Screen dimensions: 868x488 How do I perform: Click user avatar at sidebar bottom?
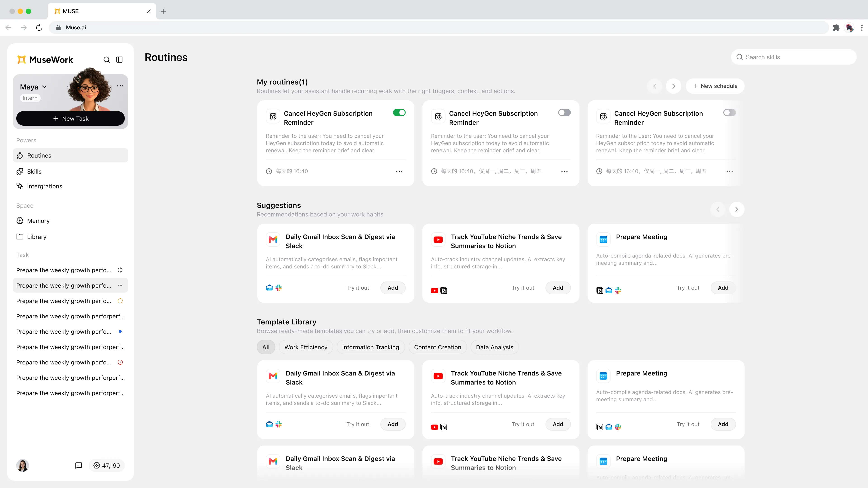[23, 465]
